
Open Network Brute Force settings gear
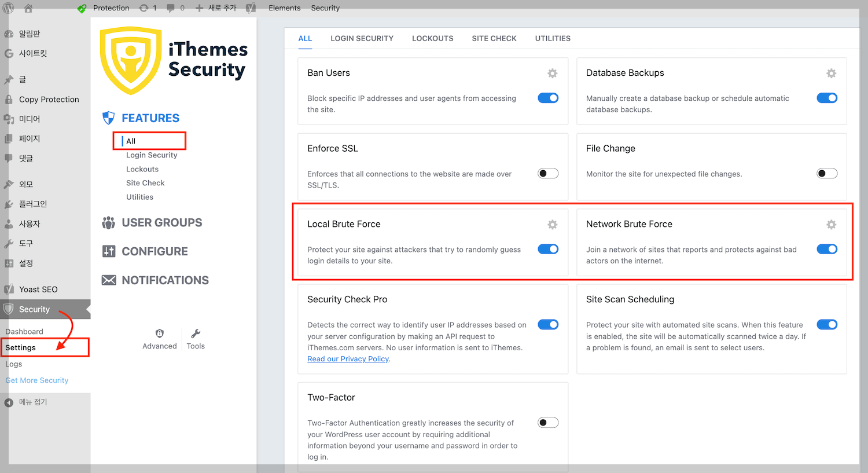831,225
